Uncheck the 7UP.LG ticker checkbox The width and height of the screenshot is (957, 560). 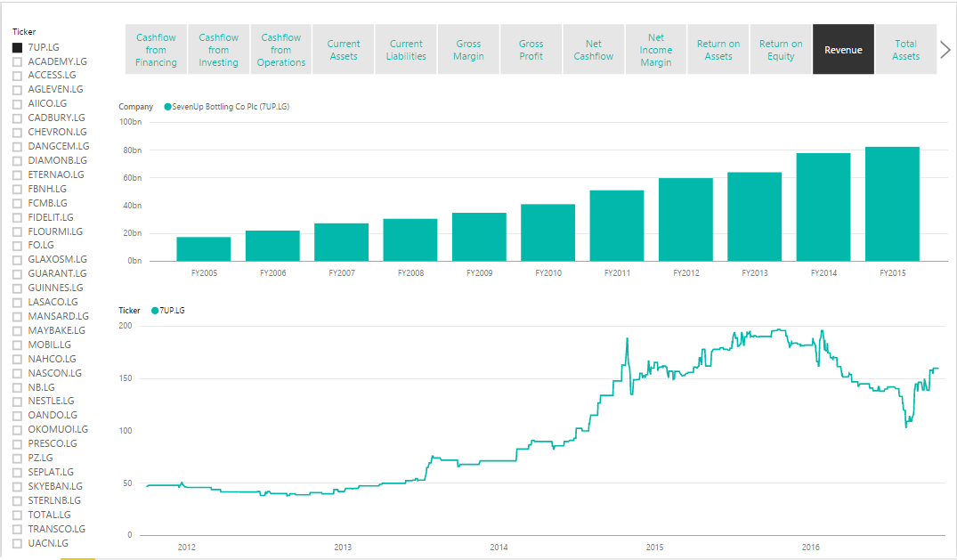15,46
